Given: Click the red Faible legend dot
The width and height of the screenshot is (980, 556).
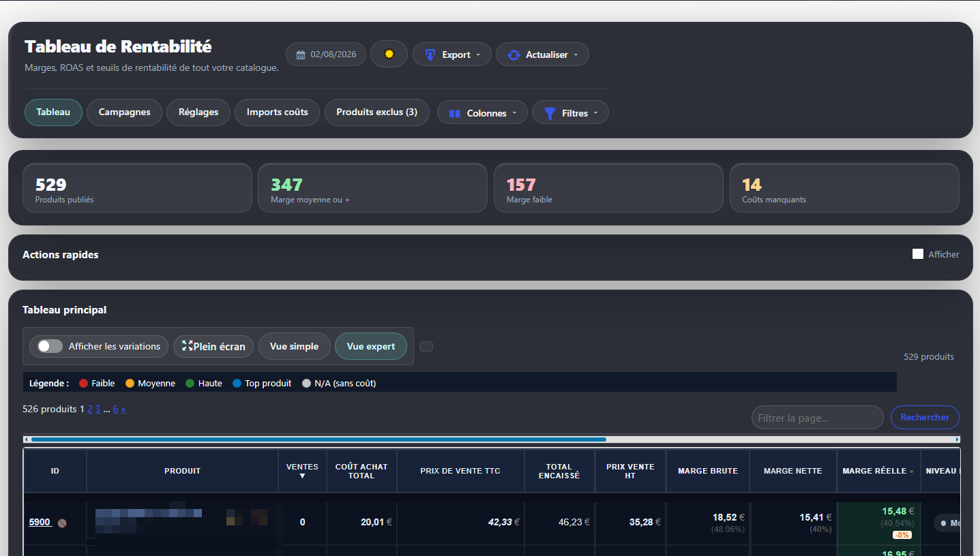Looking at the screenshot, I should (84, 384).
